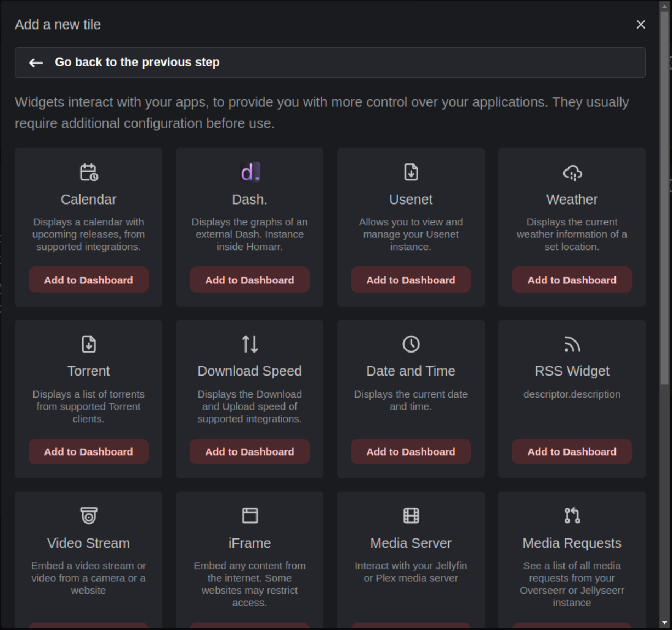
Task: Close the Add a new tile dialog
Action: pyautogui.click(x=640, y=25)
